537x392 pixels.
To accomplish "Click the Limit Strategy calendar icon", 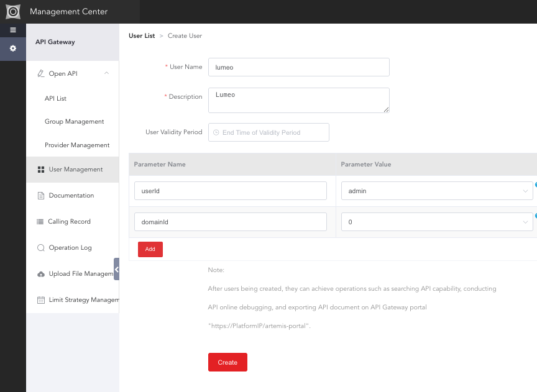I will coord(41,300).
